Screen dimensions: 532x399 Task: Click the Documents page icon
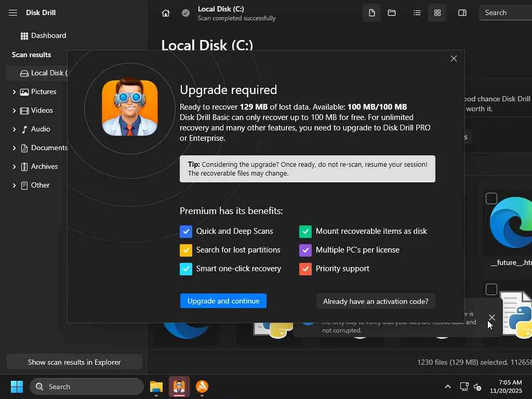pyautogui.click(x=24, y=148)
